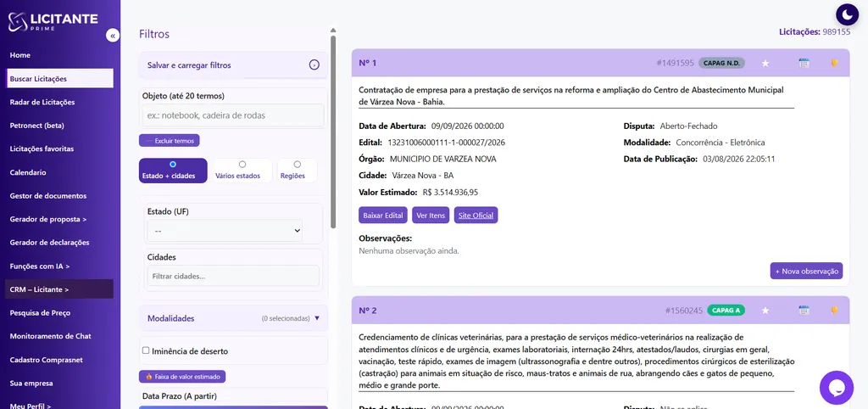The width and height of the screenshot is (868, 409).
Task: Click the Concorrência - Eletrônica modality value
Action: [721, 143]
